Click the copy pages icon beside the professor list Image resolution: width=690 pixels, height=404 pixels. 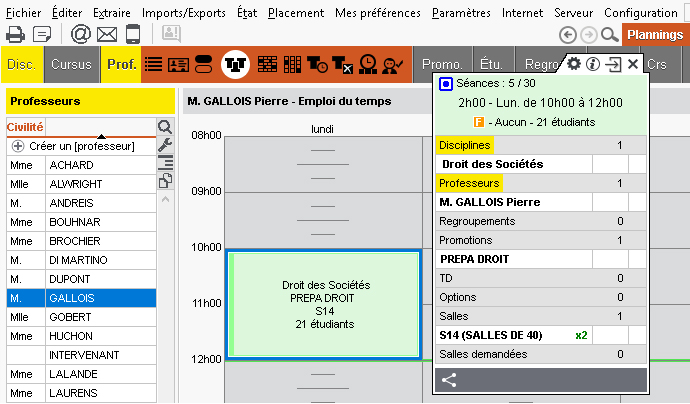(165, 180)
